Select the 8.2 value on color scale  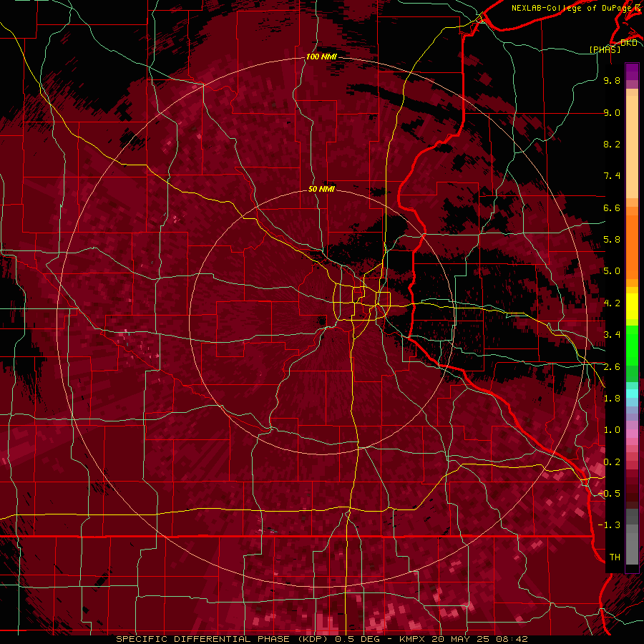click(x=612, y=144)
